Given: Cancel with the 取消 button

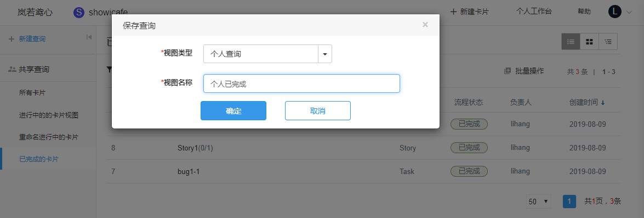Looking at the screenshot, I should tap(318, 110).
